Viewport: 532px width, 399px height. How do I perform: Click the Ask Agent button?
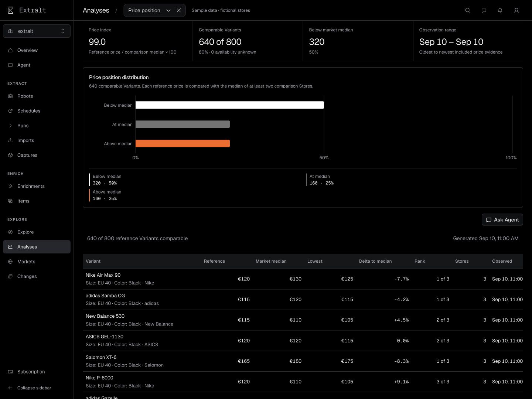click(502, 219)
